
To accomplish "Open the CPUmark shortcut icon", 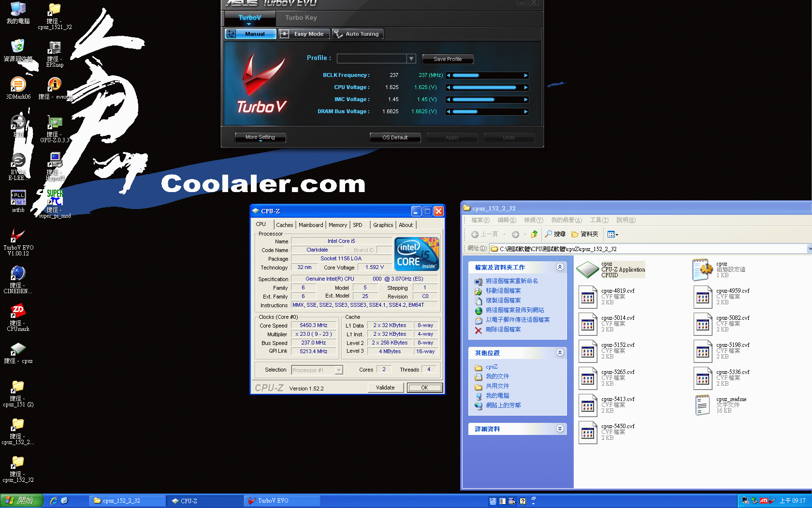I will (x=18, y=317).
